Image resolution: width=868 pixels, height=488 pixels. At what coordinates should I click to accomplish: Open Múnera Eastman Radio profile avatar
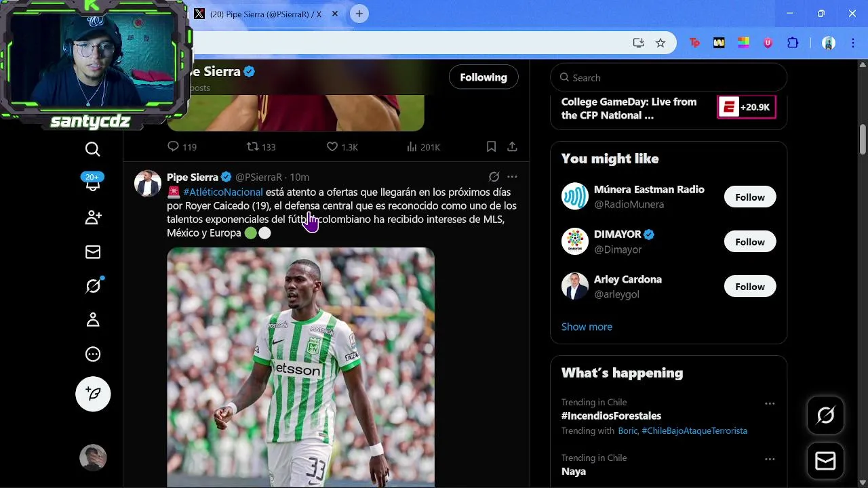[575, 197]
